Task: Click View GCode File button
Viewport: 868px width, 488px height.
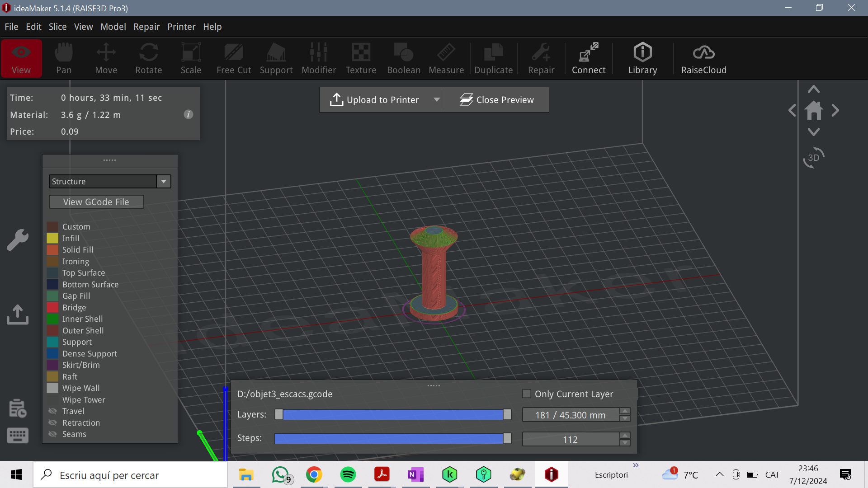Action: click(96, 202)
